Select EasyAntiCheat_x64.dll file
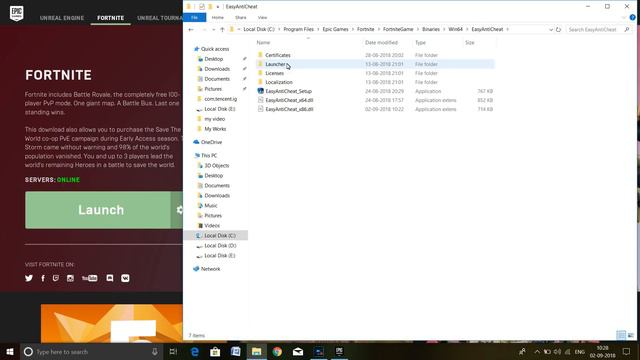640x360 pixels. click(x=289, y=100)
